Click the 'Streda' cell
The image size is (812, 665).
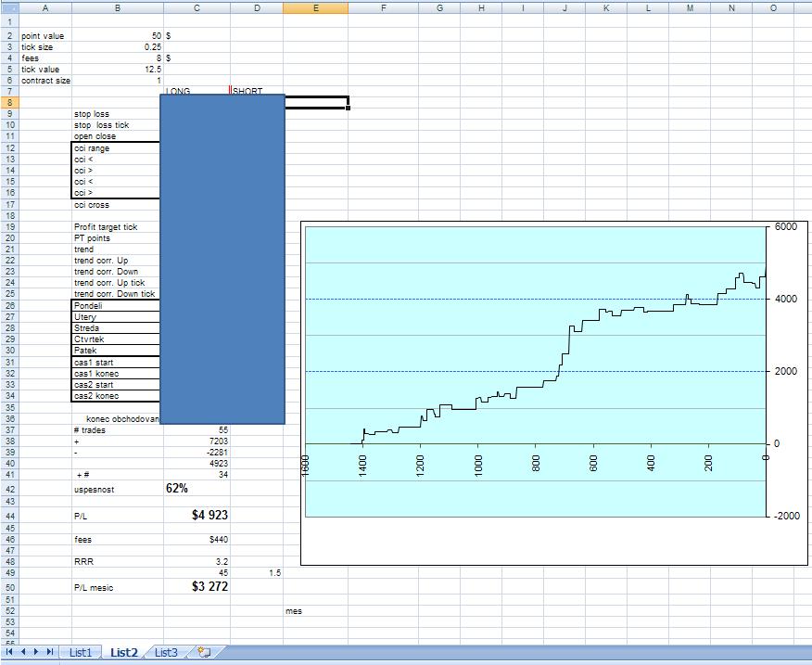pos(116,328)
